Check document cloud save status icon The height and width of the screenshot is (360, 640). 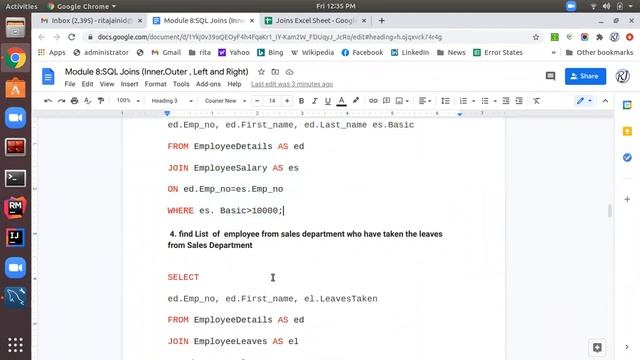289,72
